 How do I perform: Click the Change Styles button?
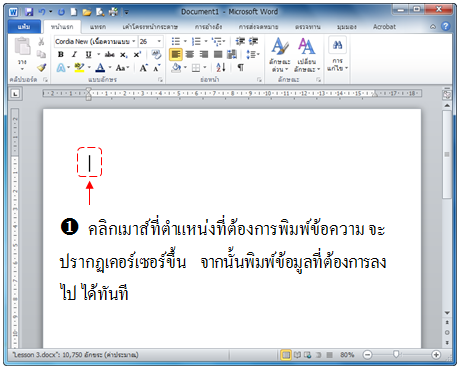[x=307, y=54]
